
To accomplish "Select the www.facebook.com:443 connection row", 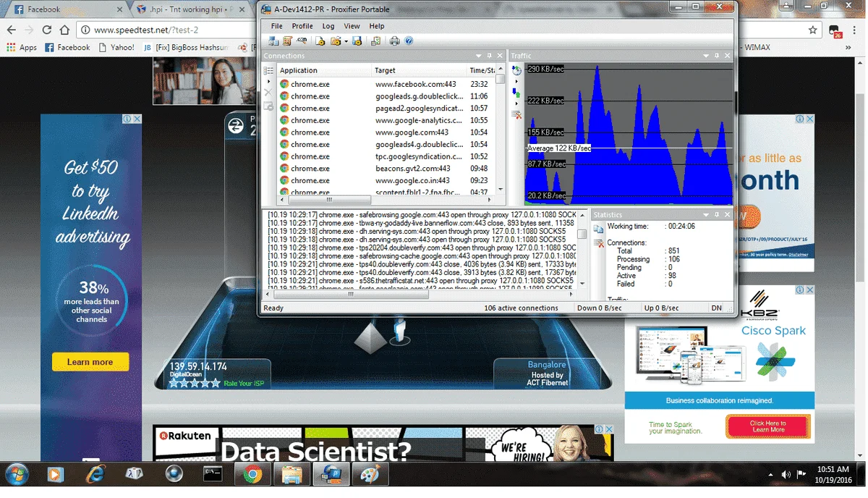I will point(387,84).
